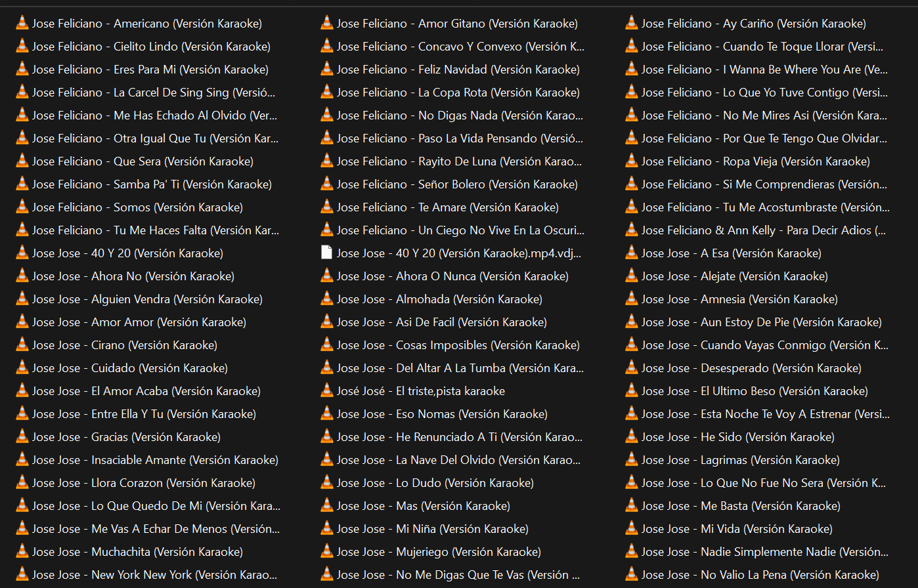The image size is (918, 588).
Task: Select Jose Feliciano - Señor Bolero file name
Action: pyautogui.click(x=457, y=184)
